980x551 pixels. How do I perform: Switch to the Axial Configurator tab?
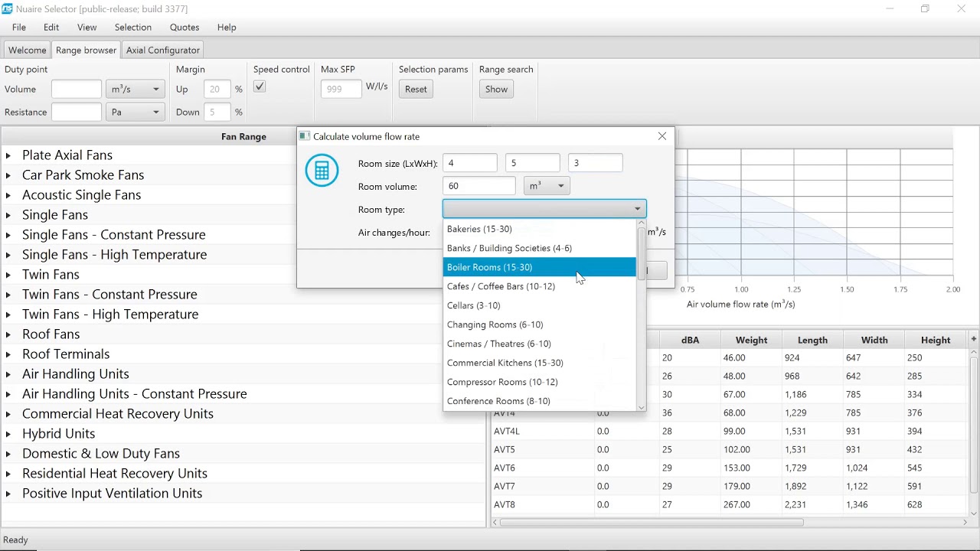pyautogui.click(x=163, y=50)
